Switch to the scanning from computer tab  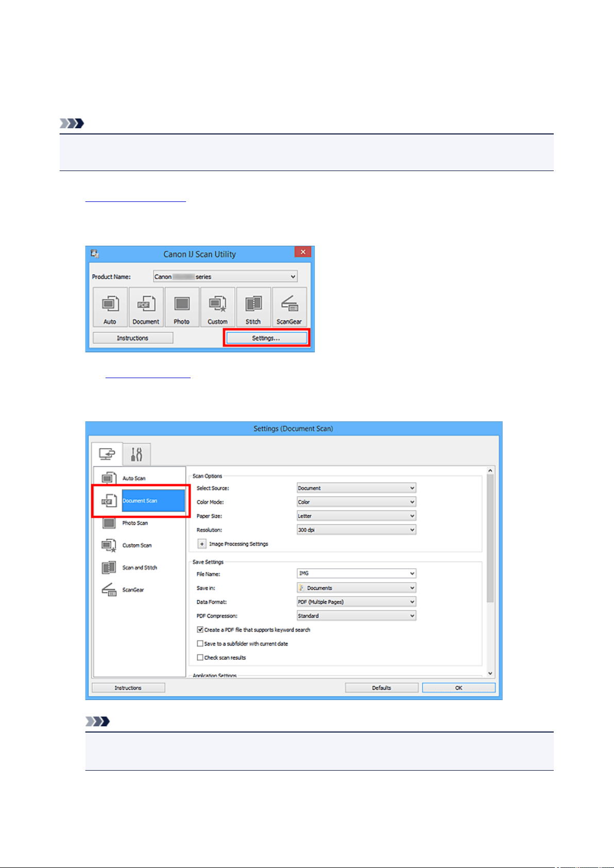[107, 454]
